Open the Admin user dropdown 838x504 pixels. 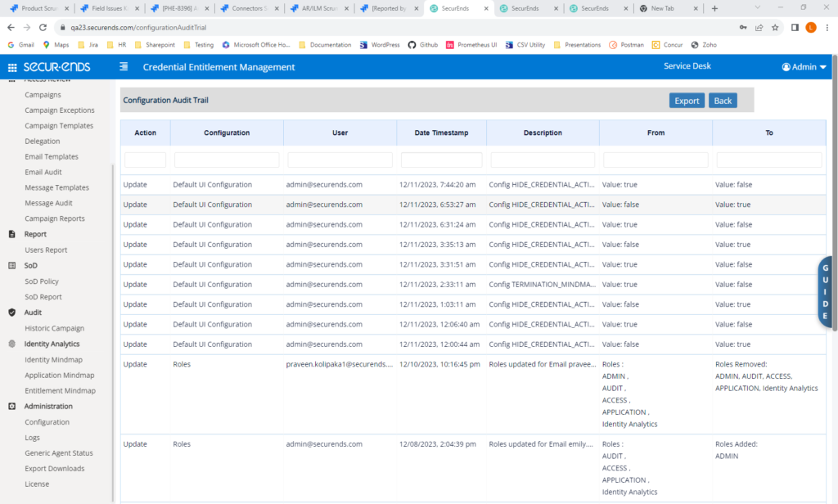pyautogui.click(x=804, y=67)
